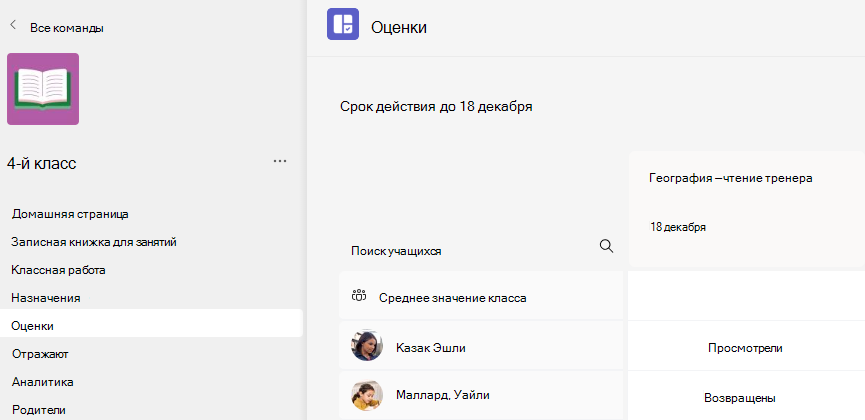Image resolution: width=865 pixels, height=420 pixels.
Task: Select the 4-й класс team name
Action: point(41,163)
